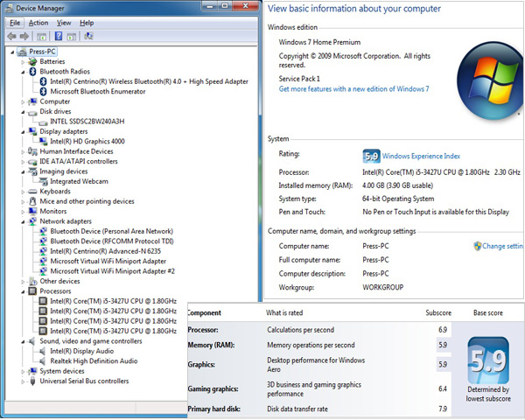This screenshot has height=420, width=525.
Task: Collapse Sound, video and game controllers
Action: click(23, 341)
